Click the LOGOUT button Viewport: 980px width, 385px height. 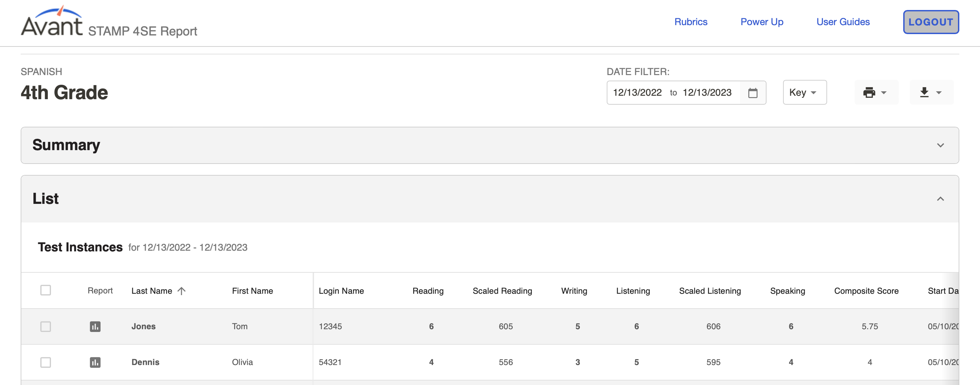(x=930, y=22)
